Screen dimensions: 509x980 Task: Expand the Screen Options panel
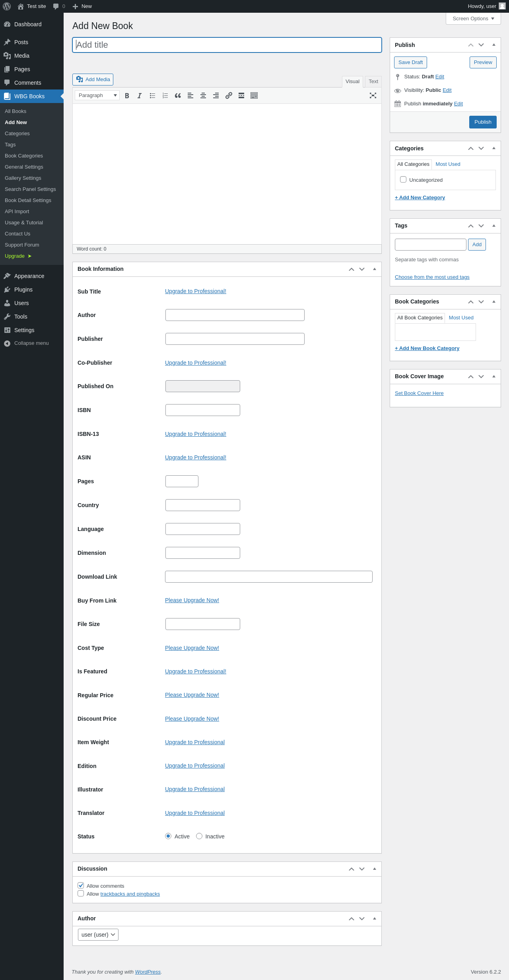coord(473,19)
